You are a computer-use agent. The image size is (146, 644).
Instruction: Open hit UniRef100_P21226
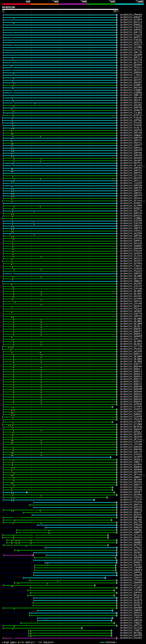tap(131, 35)
